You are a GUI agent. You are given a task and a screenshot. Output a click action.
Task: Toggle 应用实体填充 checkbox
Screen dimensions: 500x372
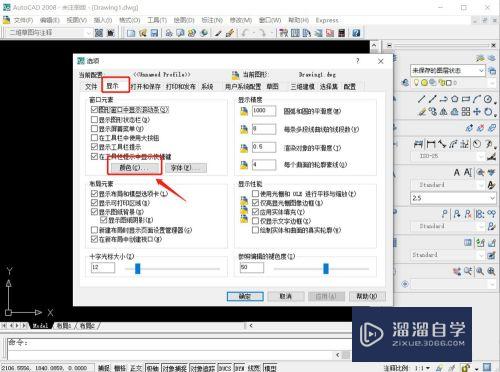[256, 212]
